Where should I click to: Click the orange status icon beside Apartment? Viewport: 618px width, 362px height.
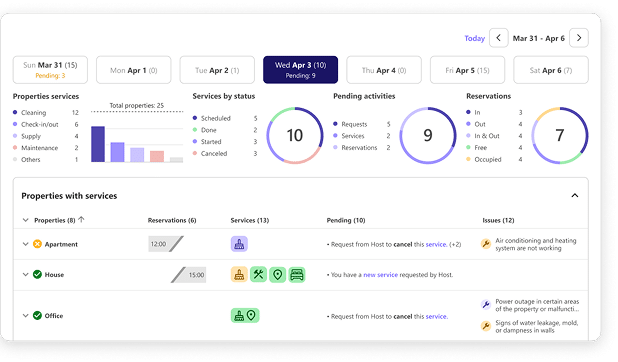coord(37,244)
